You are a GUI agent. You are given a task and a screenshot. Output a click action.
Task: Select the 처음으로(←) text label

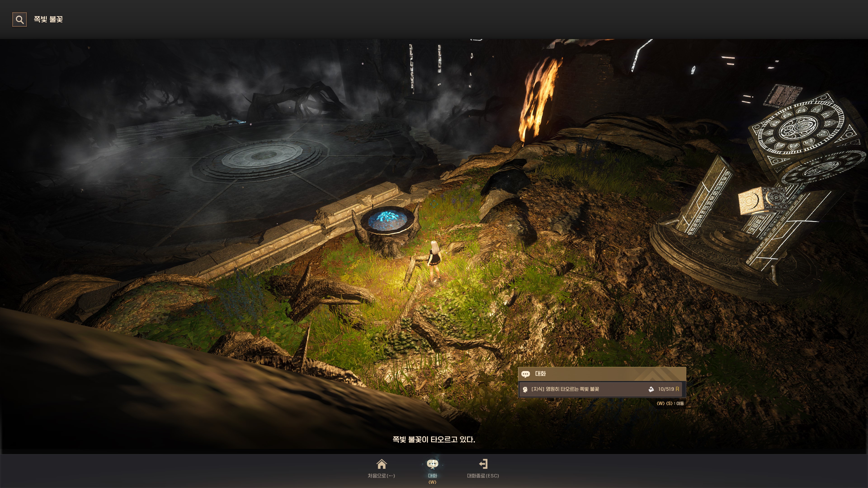tap(381, 476)
